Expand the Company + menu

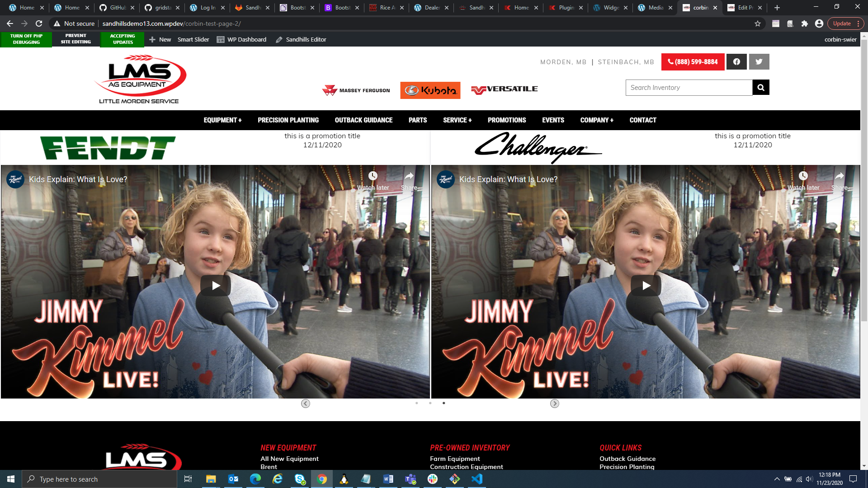[597, 120]
